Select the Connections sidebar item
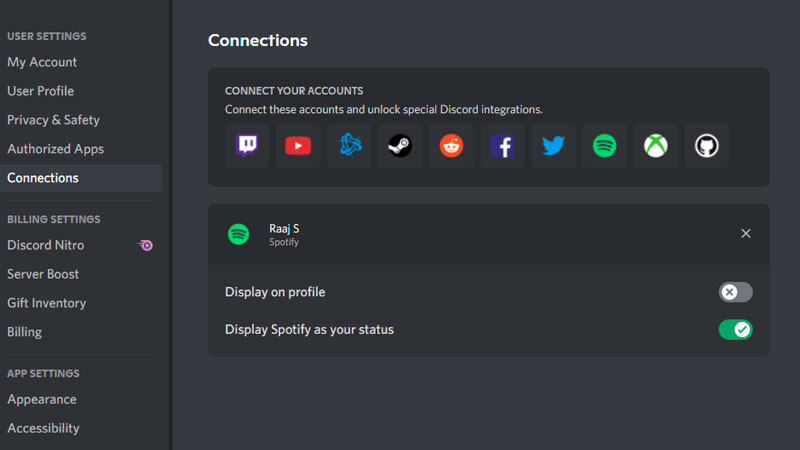 click(81, 178)
